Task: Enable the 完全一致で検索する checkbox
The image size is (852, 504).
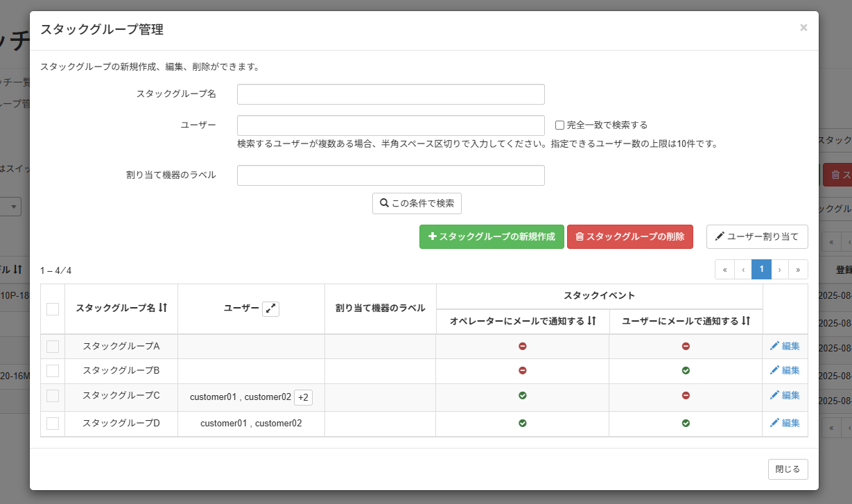Action: click(559, 124)
